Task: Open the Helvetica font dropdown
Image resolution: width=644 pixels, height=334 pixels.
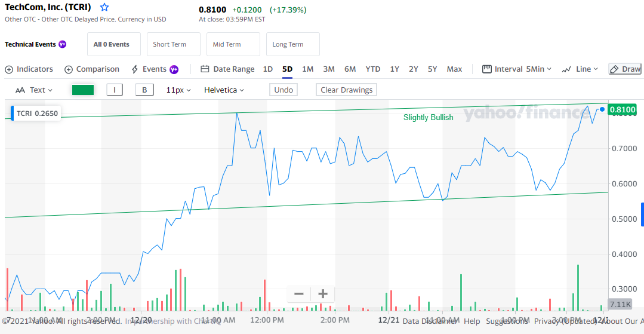Action: pos(224,90)
